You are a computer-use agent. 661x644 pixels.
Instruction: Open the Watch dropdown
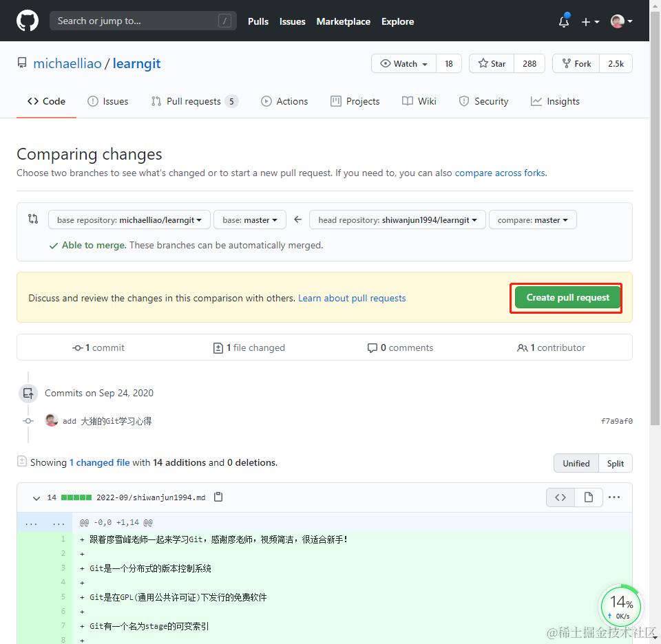pyautogui.click(x=403, y=63)
